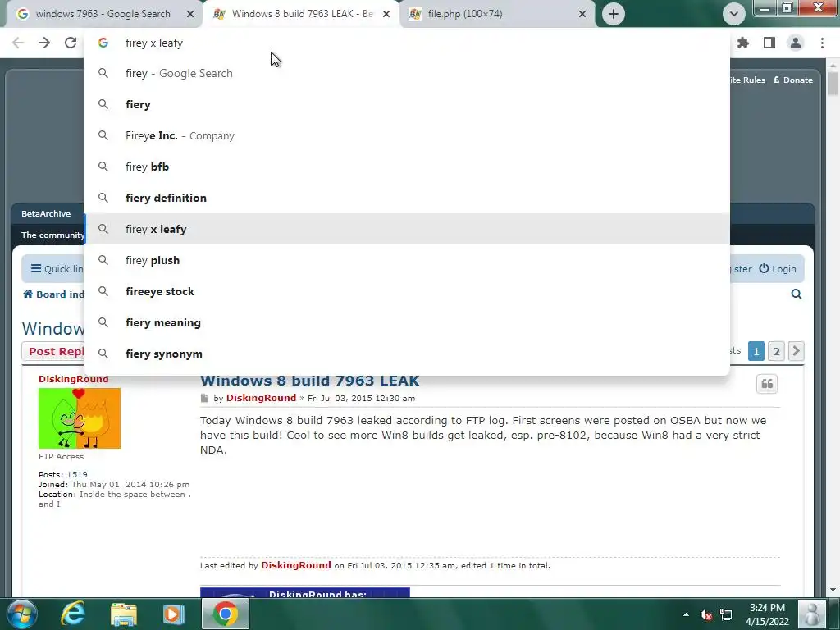840x630 pixels.
Task: Quote the post with quote icon
Action: (767, 384)
